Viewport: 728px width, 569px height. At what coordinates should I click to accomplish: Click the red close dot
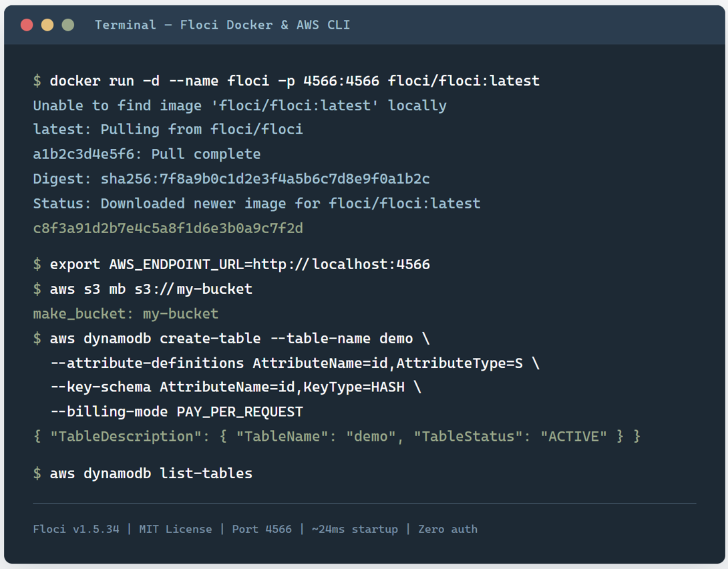pyautogui.click(x=27, y=25)
